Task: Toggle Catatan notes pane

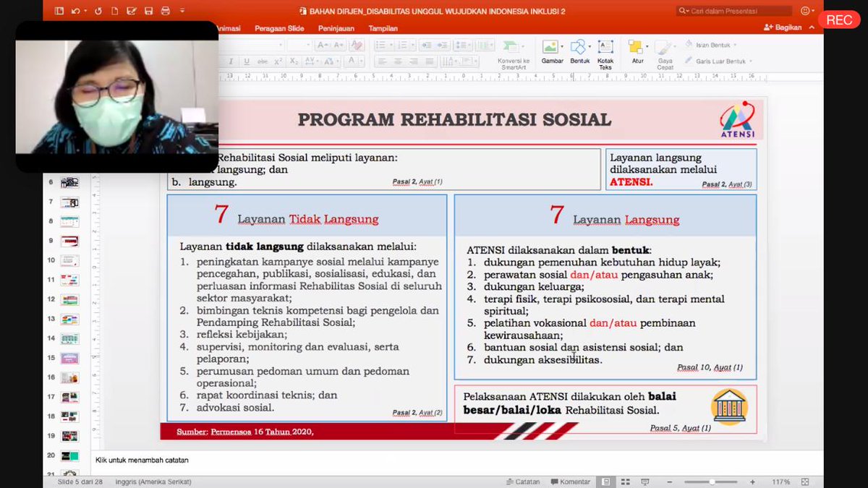Action: [523, 481]
